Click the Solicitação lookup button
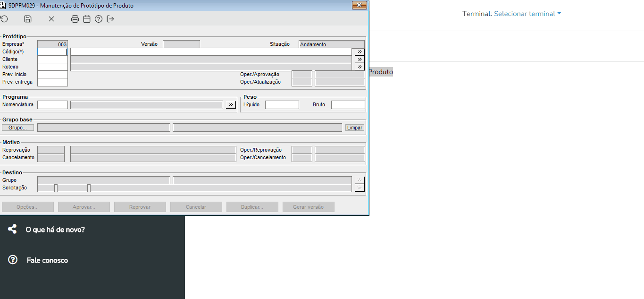 (x=360, y=188)
